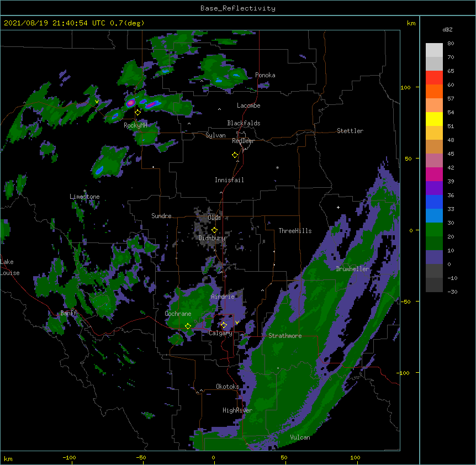Screen dimensions: 476x465
Task: Click the yellow diamond marker between Olds and Didsbury
Action: (214, 230)
